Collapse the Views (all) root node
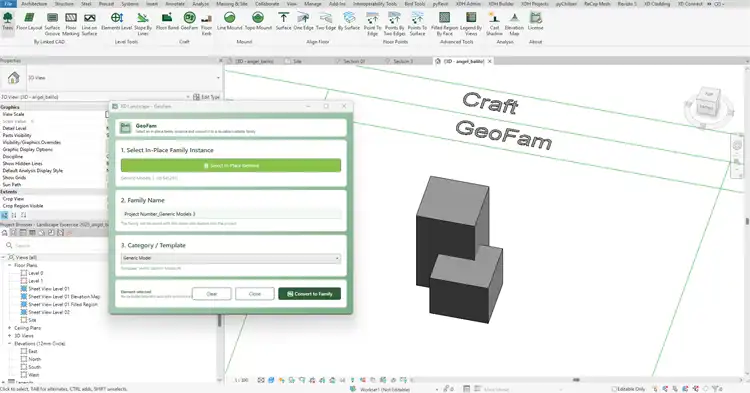This screenshot has height=393, width=750. pos(3,257)
